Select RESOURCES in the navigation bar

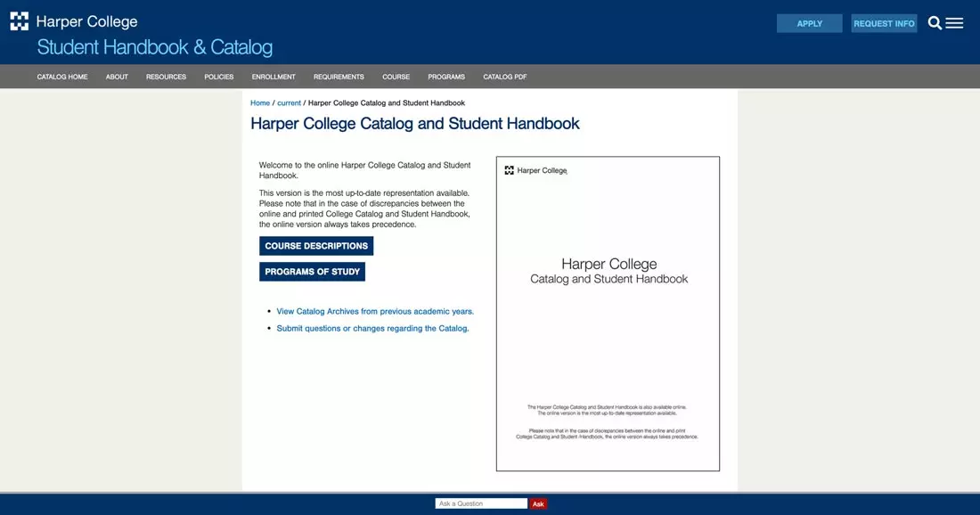(166, 77)
